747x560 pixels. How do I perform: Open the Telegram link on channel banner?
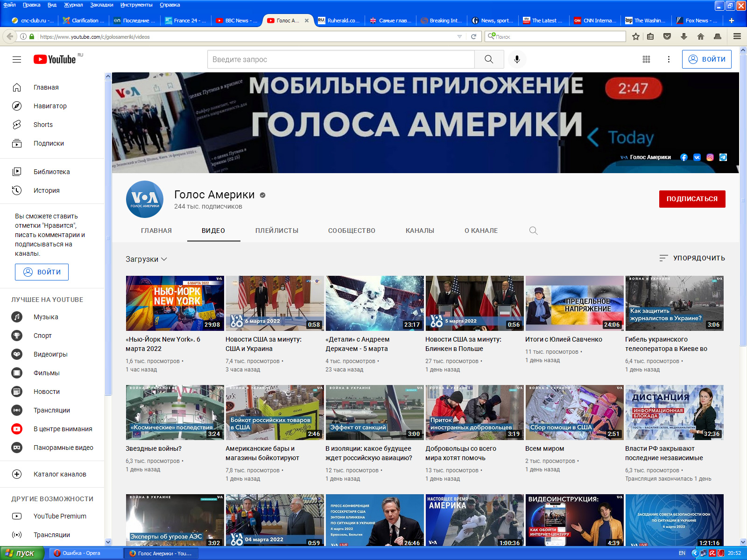coord(723,157)
